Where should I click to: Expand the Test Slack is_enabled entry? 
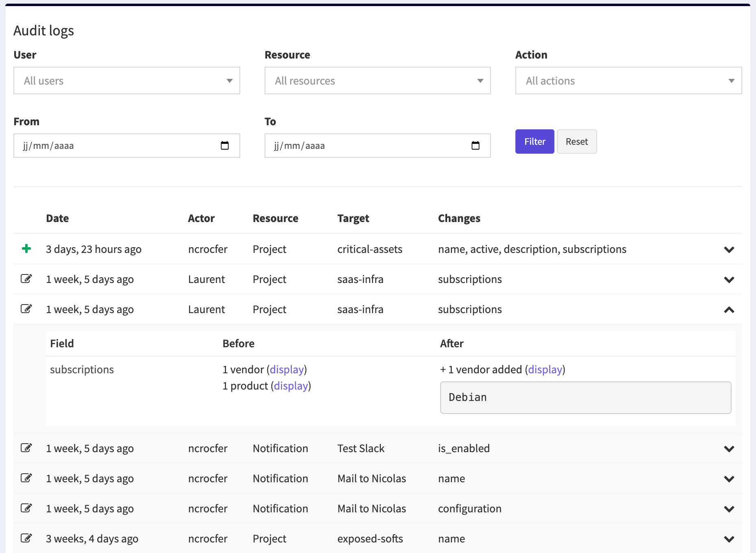click(729, 449)
